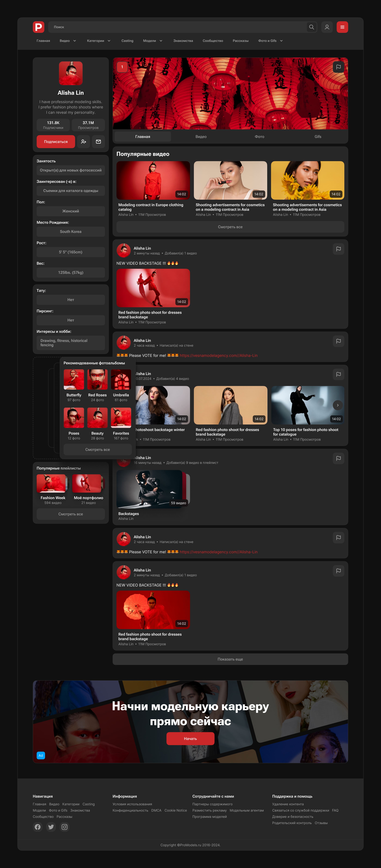Open the Twitter icon in footer

tap(51, 827)
